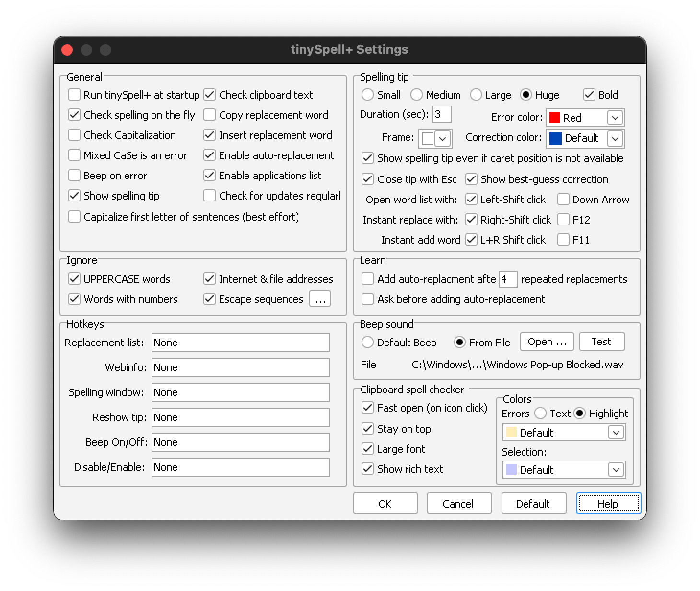Image resolution: width=700 pixels, height=591 pixels.
Task: Click the Webinfo hotkey field
Action: click(x=241, y=367)
